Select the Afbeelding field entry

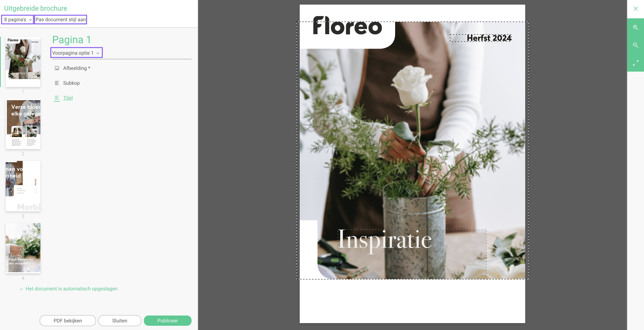coord(76,68)
